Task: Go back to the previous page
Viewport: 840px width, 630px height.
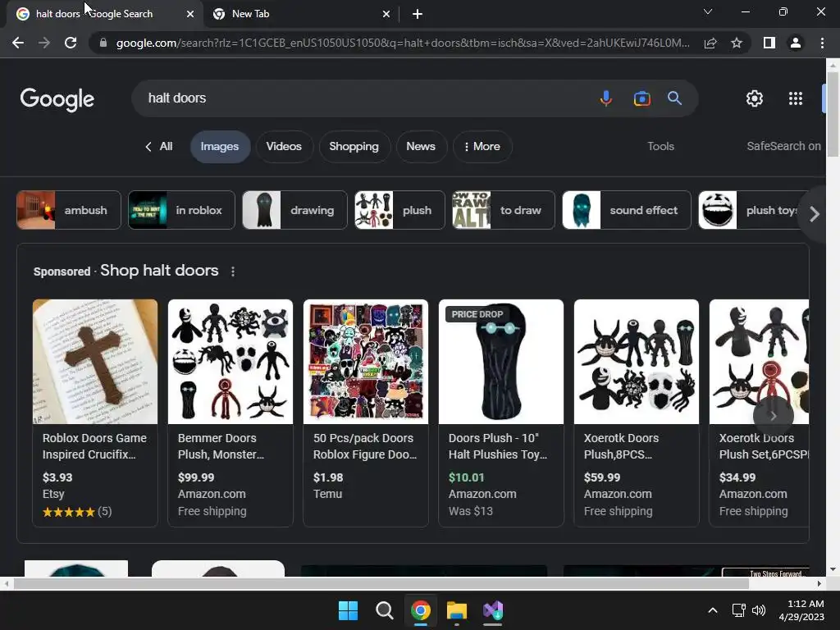Action: click(18, 43)
